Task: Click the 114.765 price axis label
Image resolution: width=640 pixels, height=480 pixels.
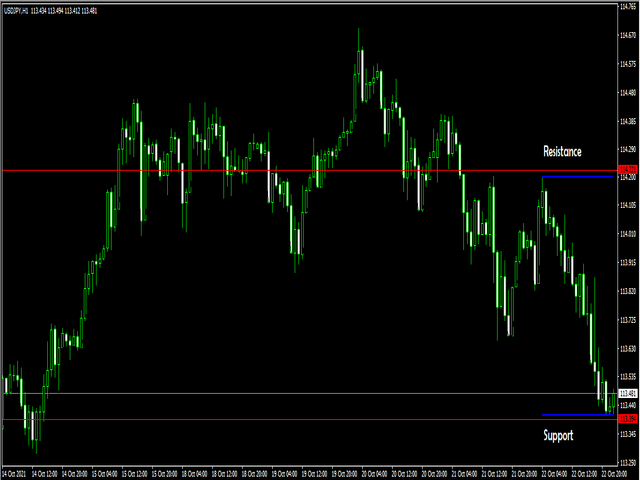Action: pyautogui.click(x=628, y=7)
